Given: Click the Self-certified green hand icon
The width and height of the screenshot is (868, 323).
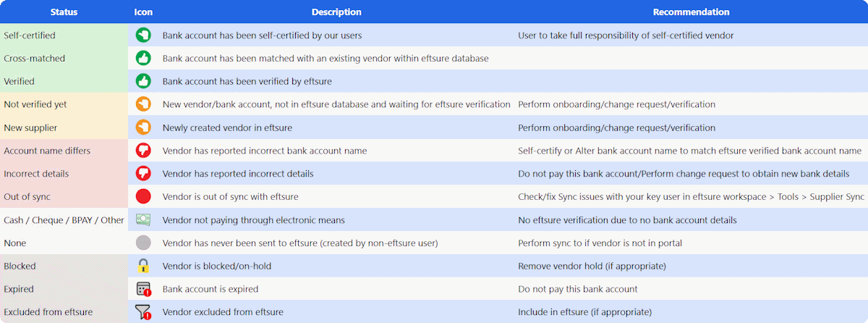Looking at the screenshot, I should [143, 35].
